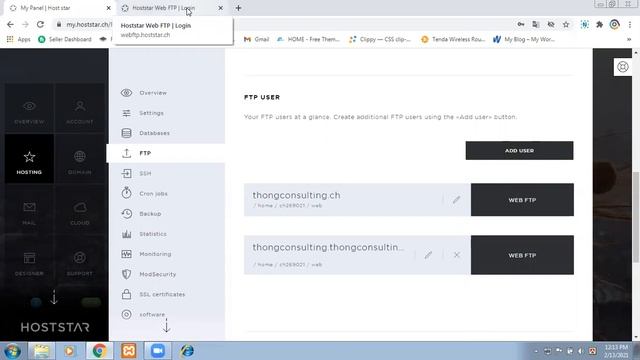Open the Apps bookmarks shortcut

click(x=18, y=39)
